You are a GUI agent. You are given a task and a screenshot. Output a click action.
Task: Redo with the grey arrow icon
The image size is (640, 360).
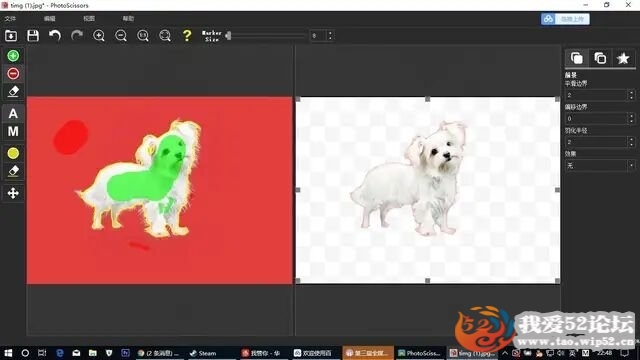click(77, 36)
